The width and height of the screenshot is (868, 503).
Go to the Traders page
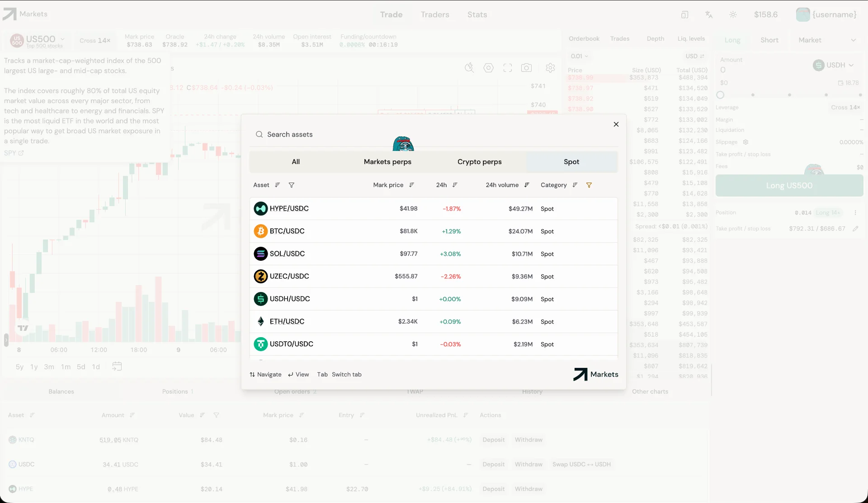coord(435,14)
